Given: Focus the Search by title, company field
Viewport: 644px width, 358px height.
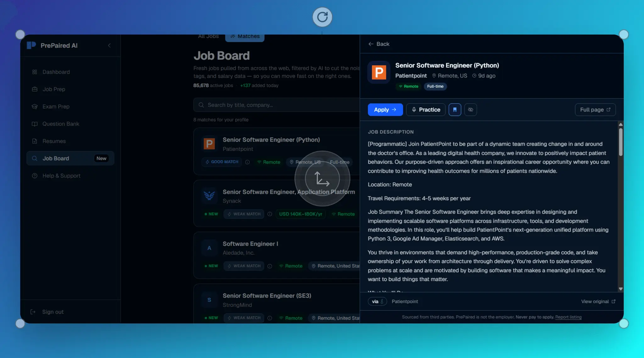Looking at the screenshot, I should click(277, 105).
